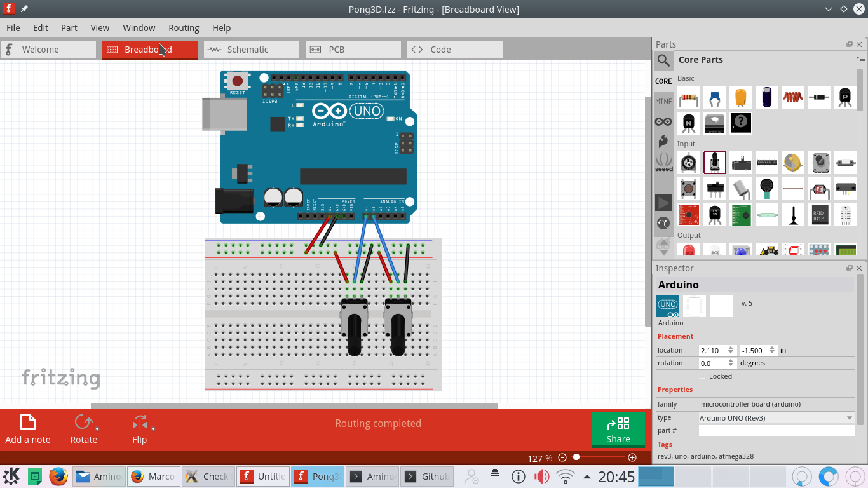The height and width of the screenshot is (488, 868).
Task: Open the File menu
Action: [13, 28]
